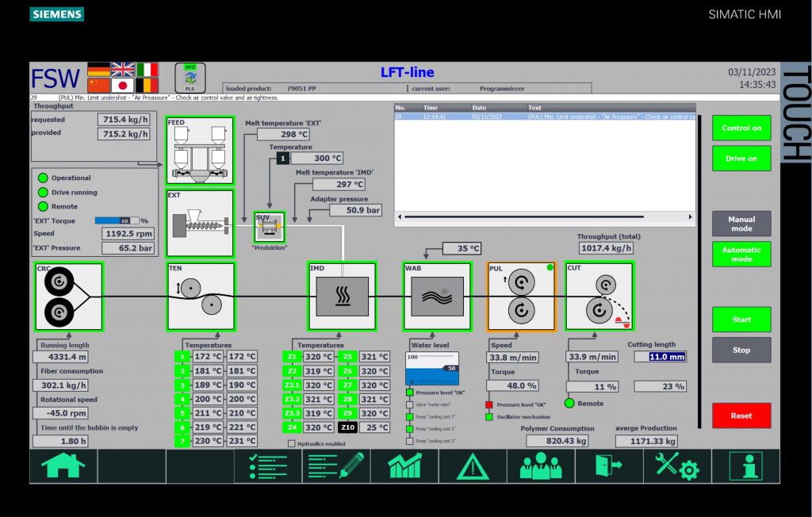Select the Cutting length input field
Screen dimensions: 812x517
pyautogui.click(x=666, y=357)
